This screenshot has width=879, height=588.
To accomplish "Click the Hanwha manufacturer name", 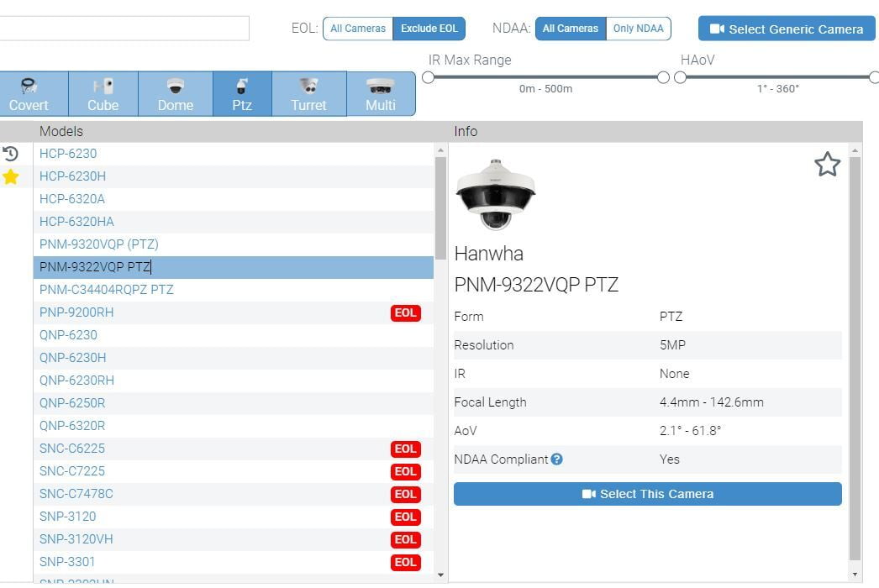I will tap(489, 254).
